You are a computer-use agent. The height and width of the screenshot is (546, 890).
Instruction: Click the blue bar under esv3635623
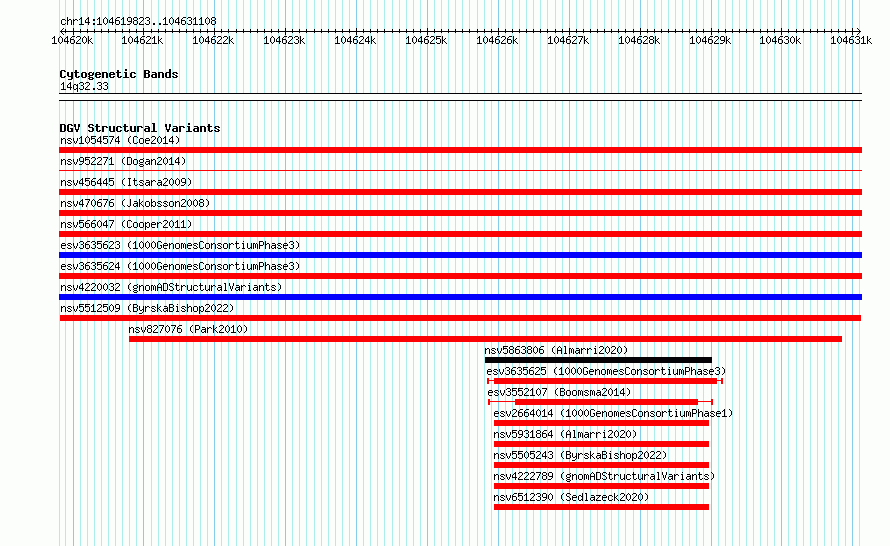pyautogui.click(x=460, y=255)
